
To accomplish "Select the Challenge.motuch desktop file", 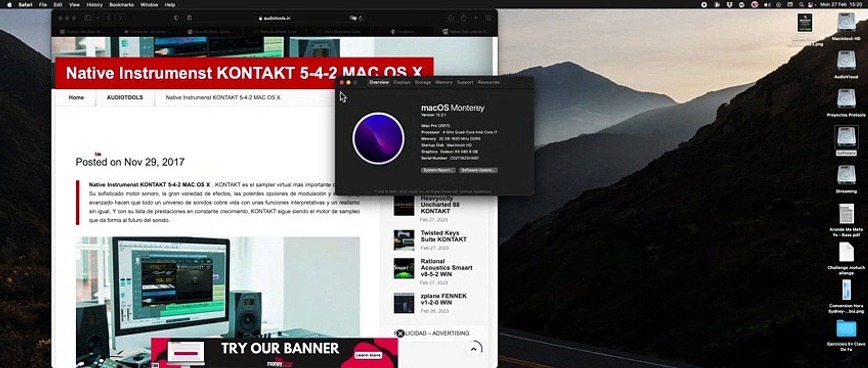I will [846, 252].
